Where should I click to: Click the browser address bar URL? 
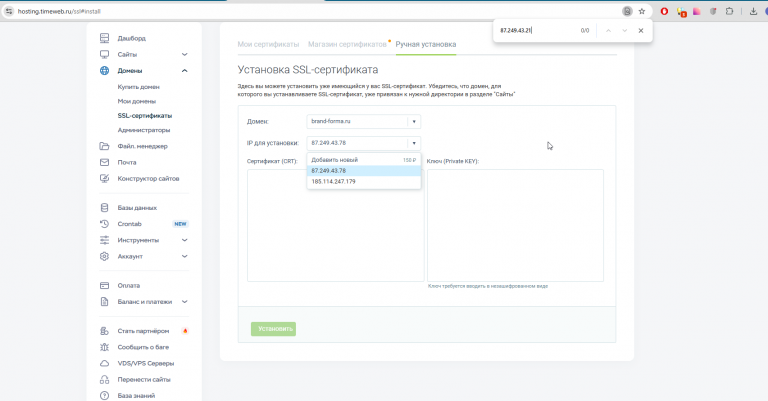59,11
